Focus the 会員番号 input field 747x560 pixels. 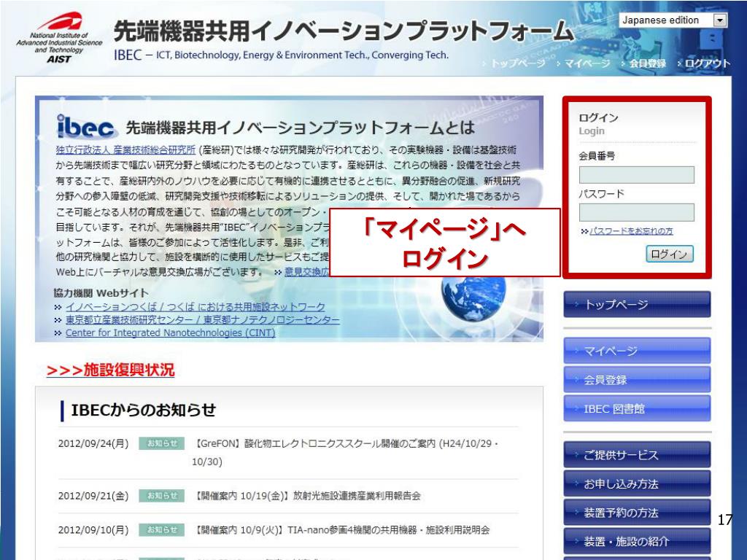click(x=636, y=175)
